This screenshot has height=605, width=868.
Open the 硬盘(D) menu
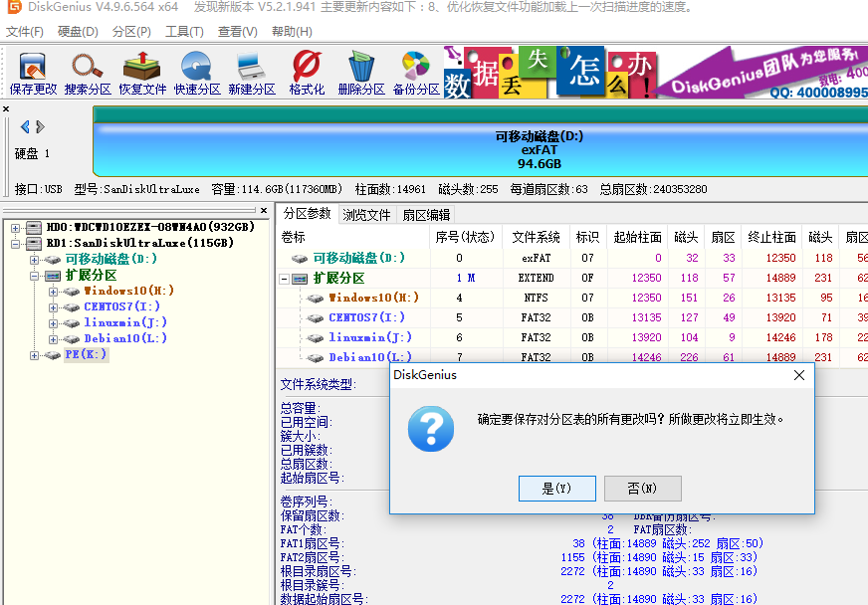click(78, 32)
